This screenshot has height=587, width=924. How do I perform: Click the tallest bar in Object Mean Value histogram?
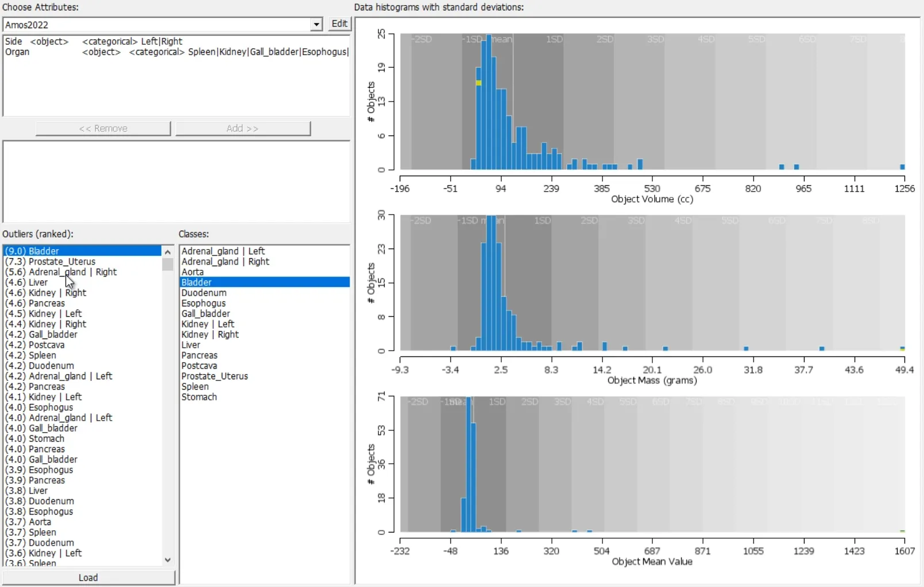(x=469, y=465)
